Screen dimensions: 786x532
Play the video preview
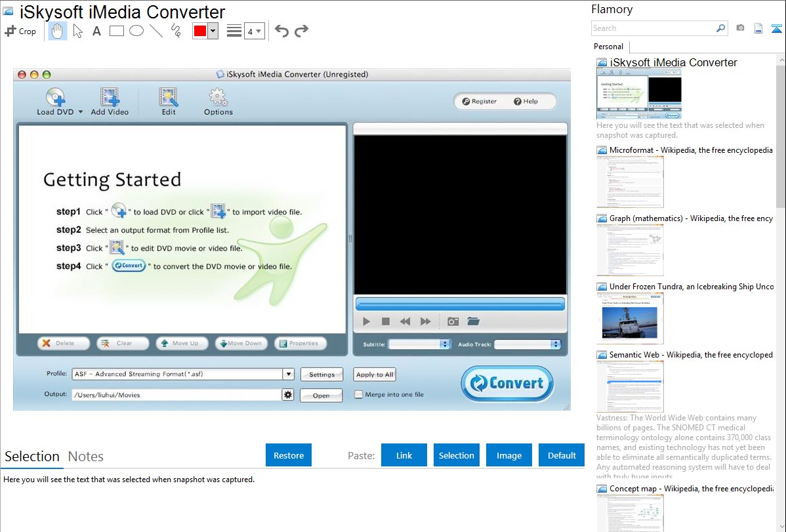point(367,321)
